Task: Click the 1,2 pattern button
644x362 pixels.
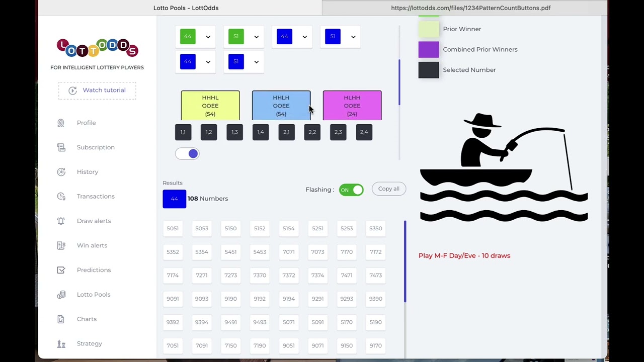Action: click(x=209, y=132)
